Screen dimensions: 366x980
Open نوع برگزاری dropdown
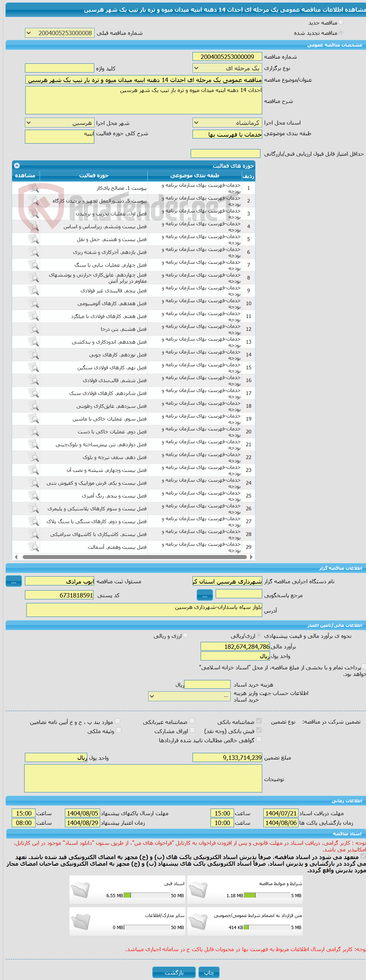point(227,68)
